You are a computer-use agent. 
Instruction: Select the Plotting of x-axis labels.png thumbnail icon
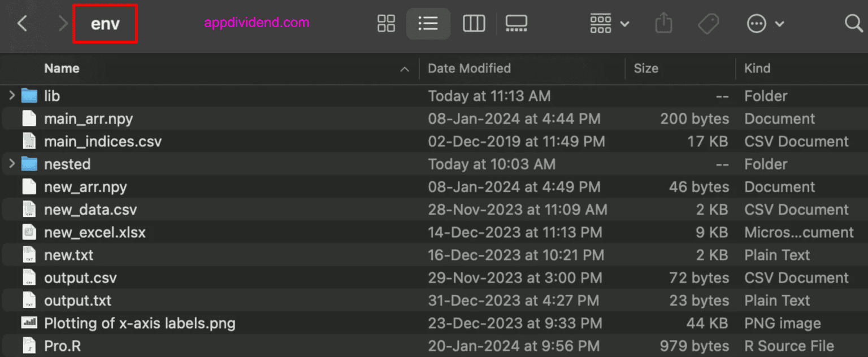coord(28,323)
